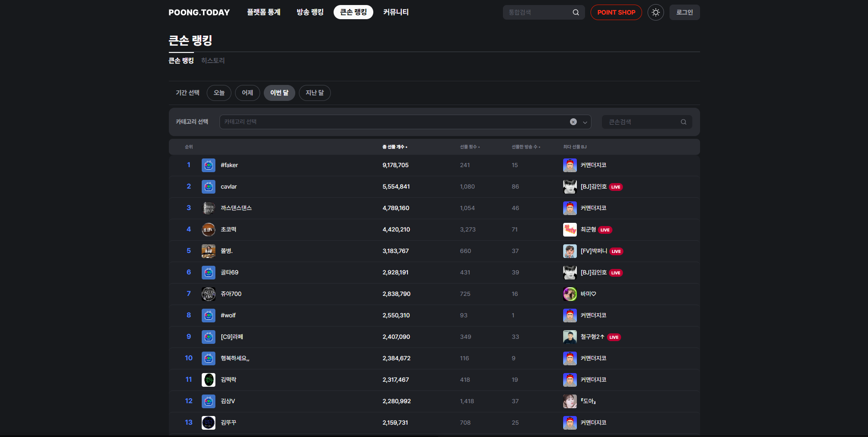Expand the category selection dropdown arrow
The height and width of the screenshot is (437, 868).
tap(585, 122)
